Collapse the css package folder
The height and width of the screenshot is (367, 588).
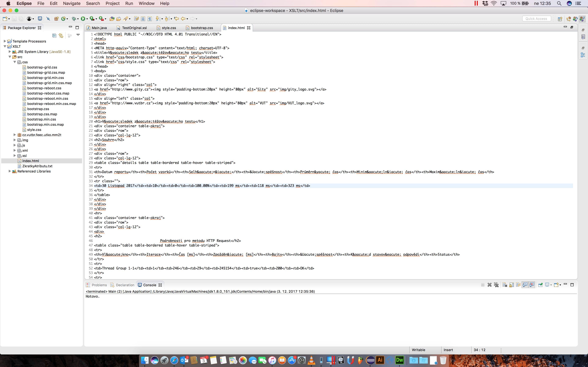pyautogui.click(x=15, y=62)
